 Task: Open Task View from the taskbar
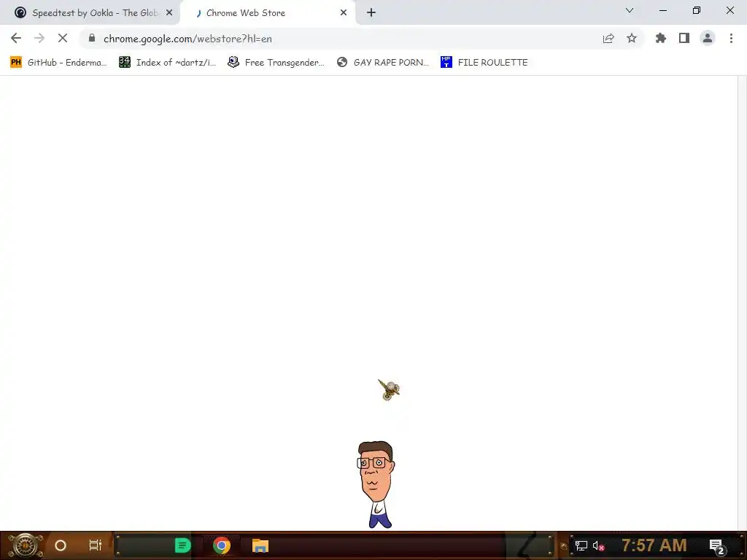pos(96,545)
